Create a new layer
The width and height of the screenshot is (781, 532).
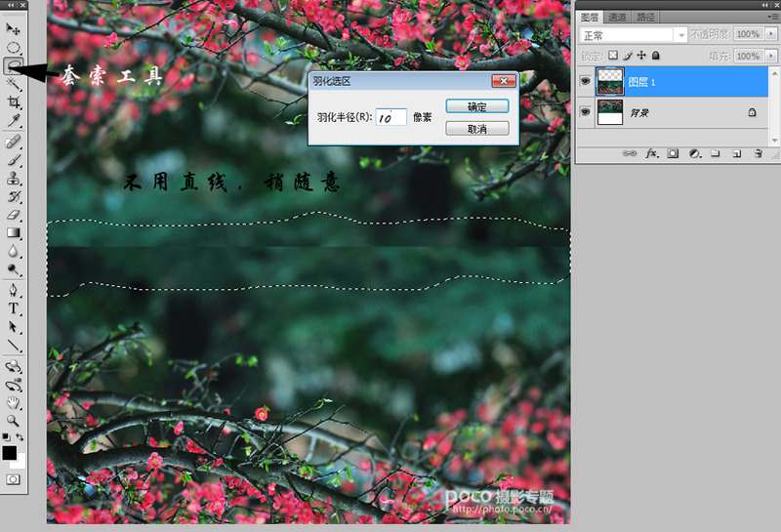[x=737, y=153]
